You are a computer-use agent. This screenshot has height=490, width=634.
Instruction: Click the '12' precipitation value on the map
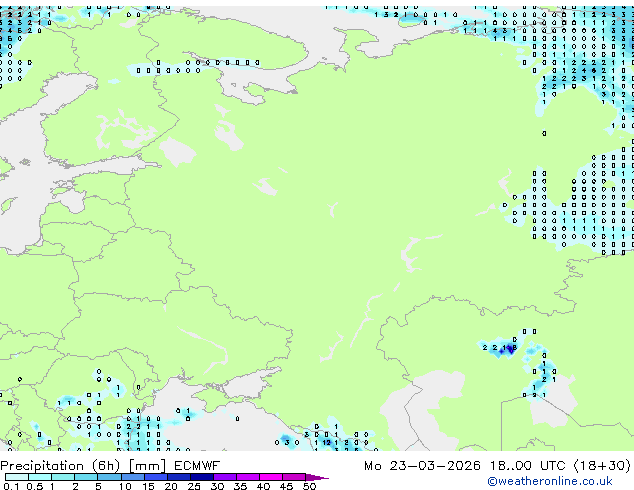coord(326,443)
